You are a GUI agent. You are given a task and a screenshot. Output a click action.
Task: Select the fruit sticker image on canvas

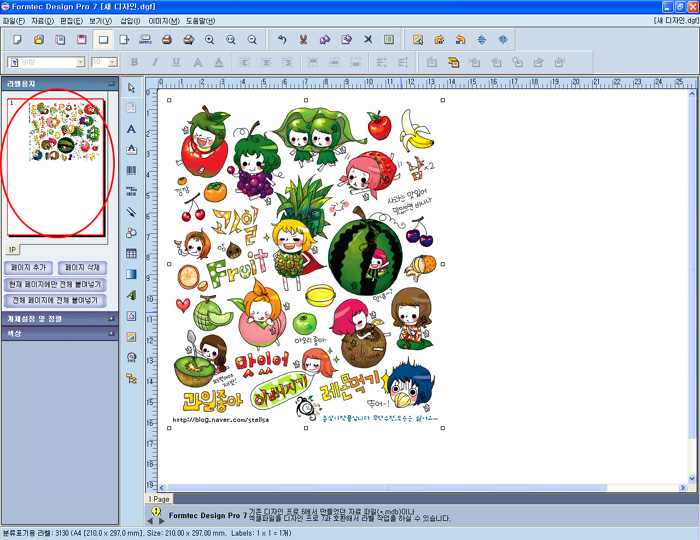[x=306, y=264]
